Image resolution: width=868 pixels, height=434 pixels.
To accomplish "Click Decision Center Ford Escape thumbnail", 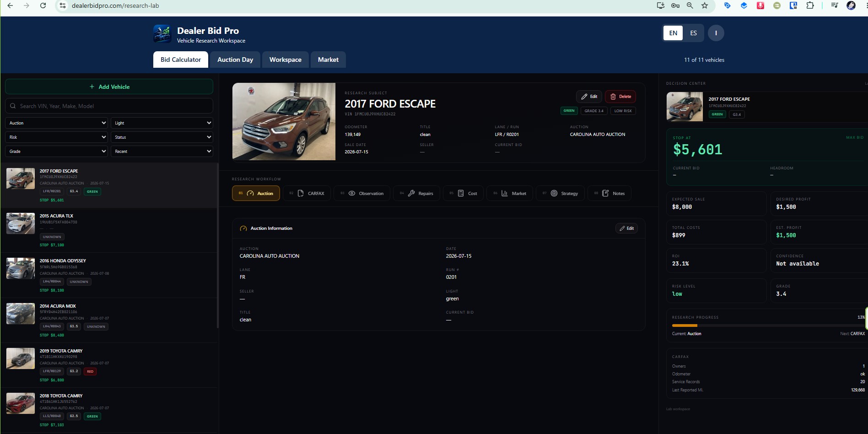I will [x=685, y=107].
